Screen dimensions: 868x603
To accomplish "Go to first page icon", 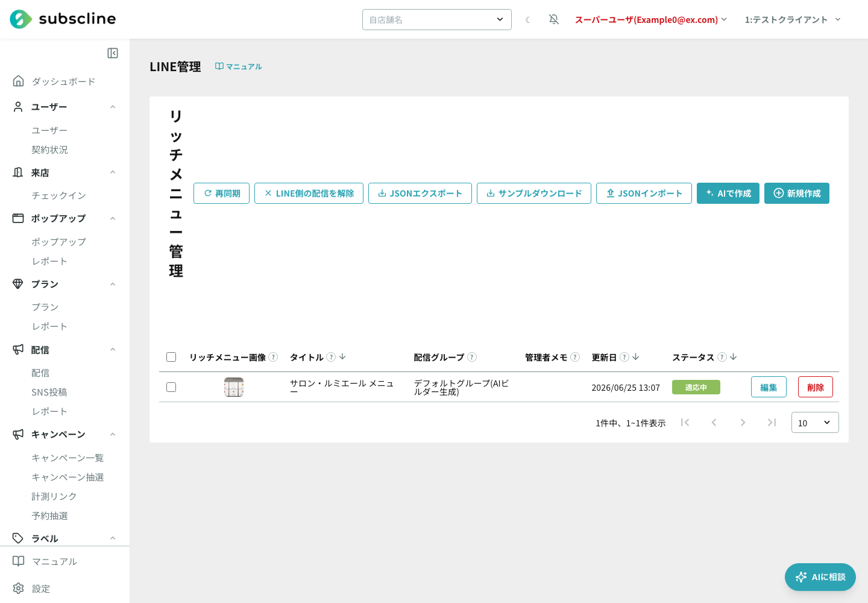I will [x=685, y=423].
